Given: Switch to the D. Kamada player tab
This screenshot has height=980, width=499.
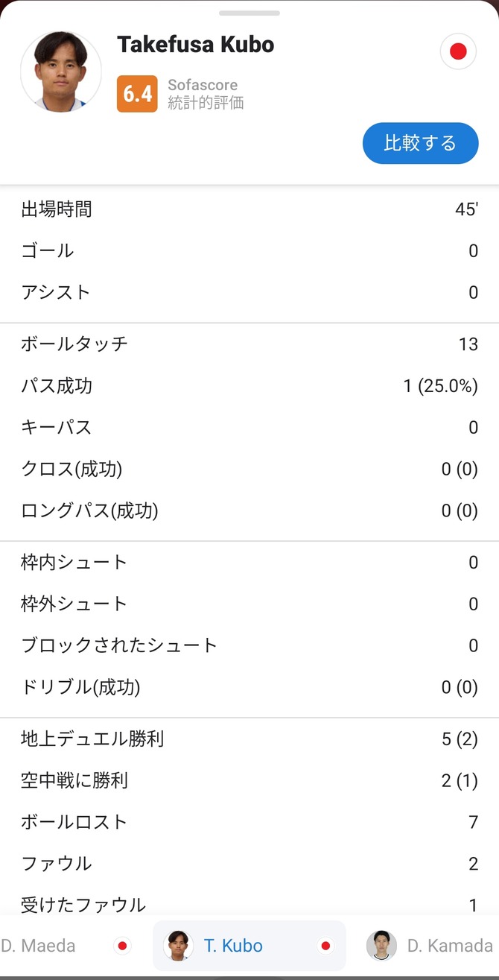Looking at the screenshot, I should (449, 946).
